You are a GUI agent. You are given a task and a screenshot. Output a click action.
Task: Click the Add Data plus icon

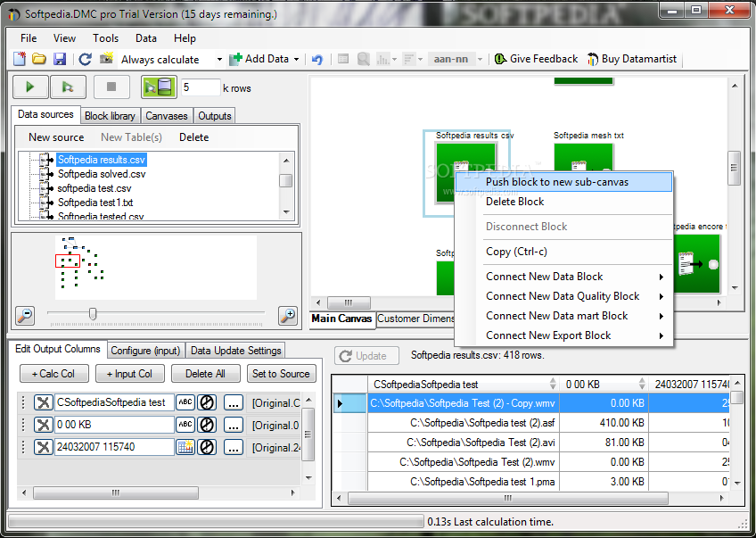[235, 59]
